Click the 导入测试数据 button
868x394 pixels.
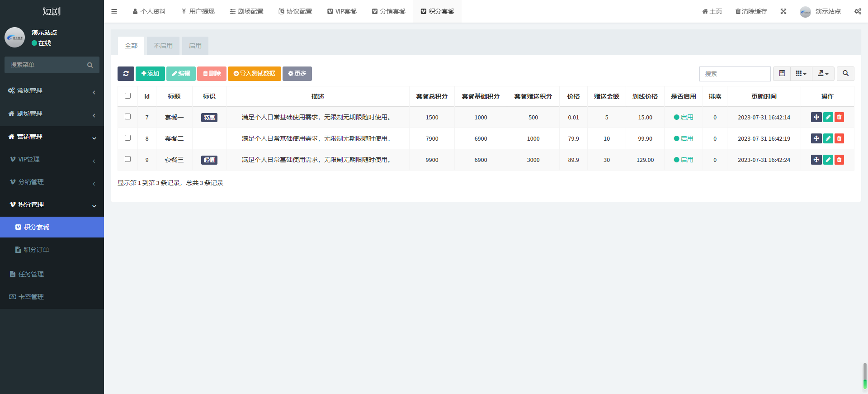tap(255, 74)
